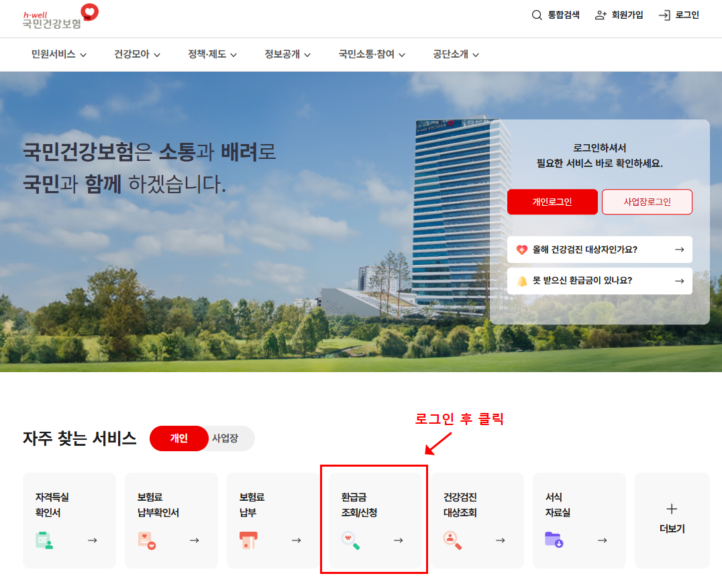Expand the 민원서비스 menu chevron

tap(83, 55)
